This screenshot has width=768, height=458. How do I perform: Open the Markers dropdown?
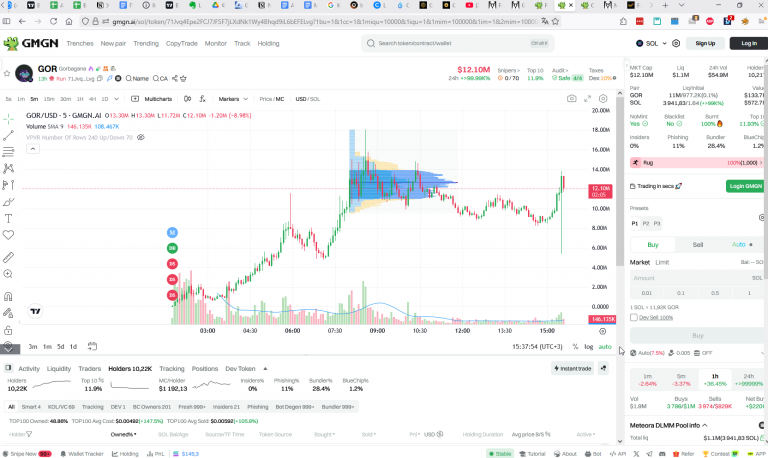[x=233, y=99]
